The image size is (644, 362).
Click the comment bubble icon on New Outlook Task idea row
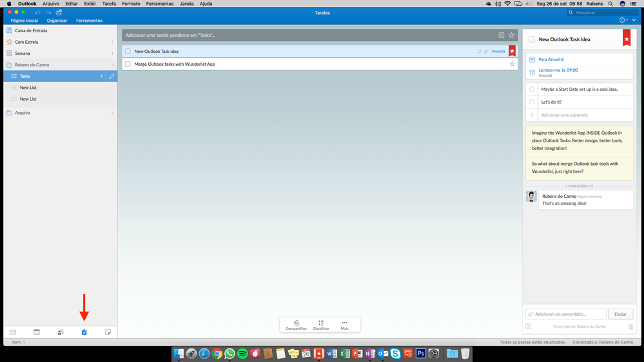coord(480,52)
